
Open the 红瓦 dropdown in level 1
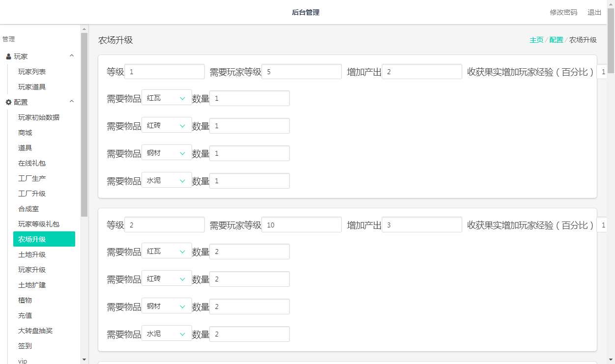[167, 98]
